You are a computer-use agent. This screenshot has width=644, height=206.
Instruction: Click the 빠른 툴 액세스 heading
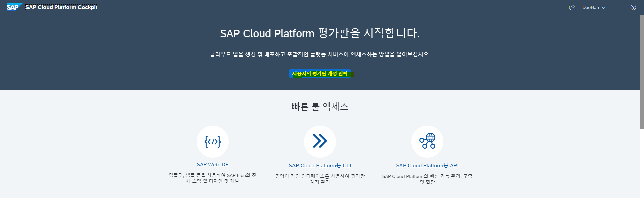click(320, 107)
